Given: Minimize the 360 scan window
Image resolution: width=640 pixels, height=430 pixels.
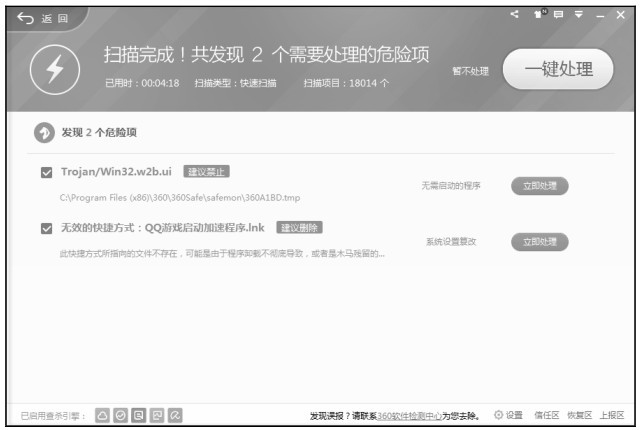Looking at the screenshot, I should pos(600,16).
